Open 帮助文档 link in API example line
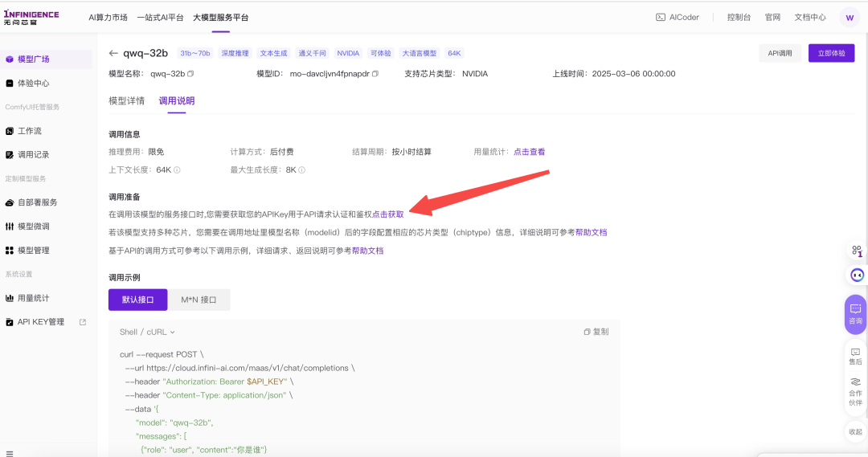868x457 pixels. (x=367, y=251)
